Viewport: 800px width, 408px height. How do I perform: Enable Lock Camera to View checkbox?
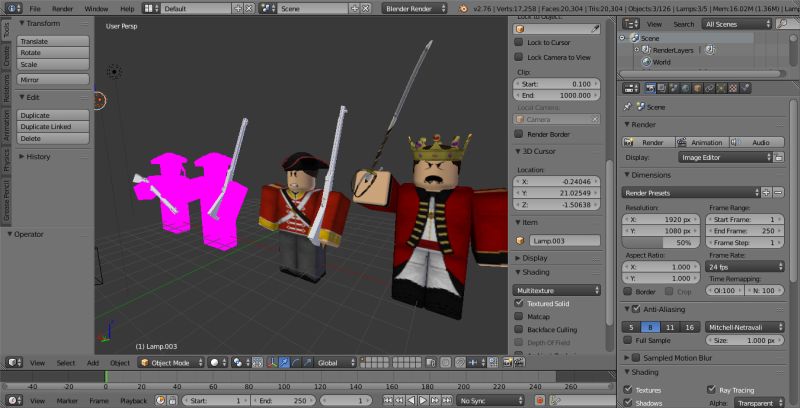click(x=518, y=57)
